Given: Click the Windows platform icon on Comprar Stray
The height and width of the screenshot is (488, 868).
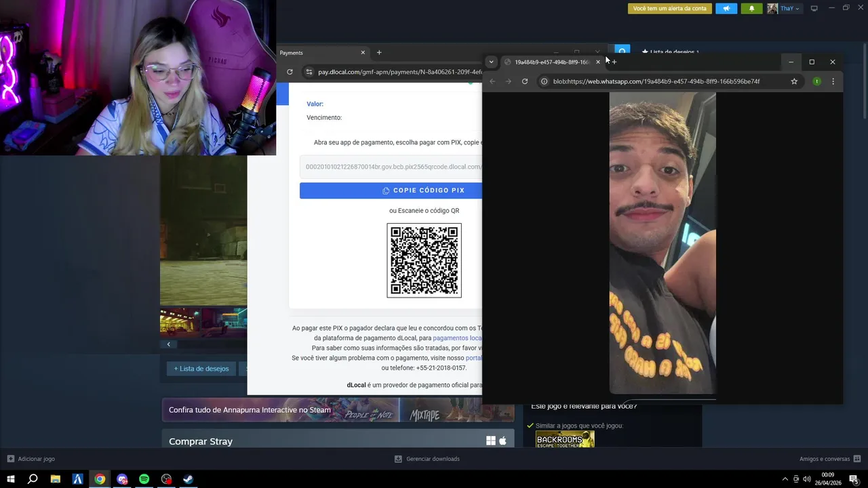Looking at the screenshot, I should (491, 441).
